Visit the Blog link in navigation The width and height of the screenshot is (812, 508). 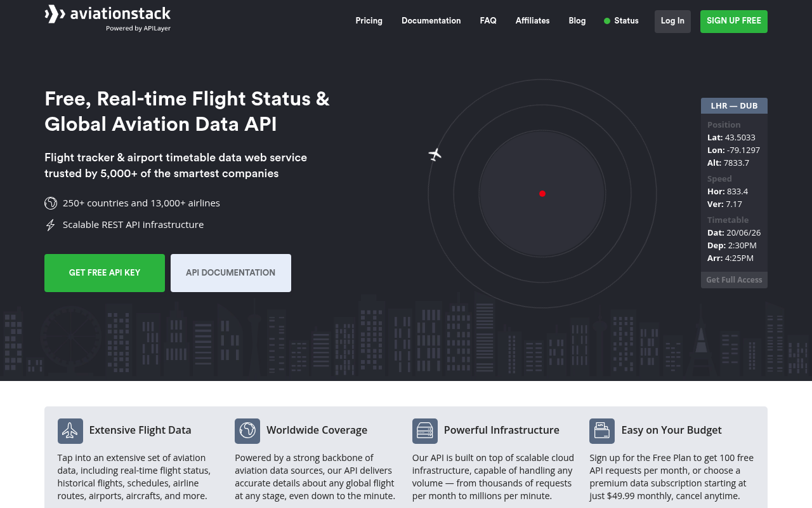click(577, 21)
